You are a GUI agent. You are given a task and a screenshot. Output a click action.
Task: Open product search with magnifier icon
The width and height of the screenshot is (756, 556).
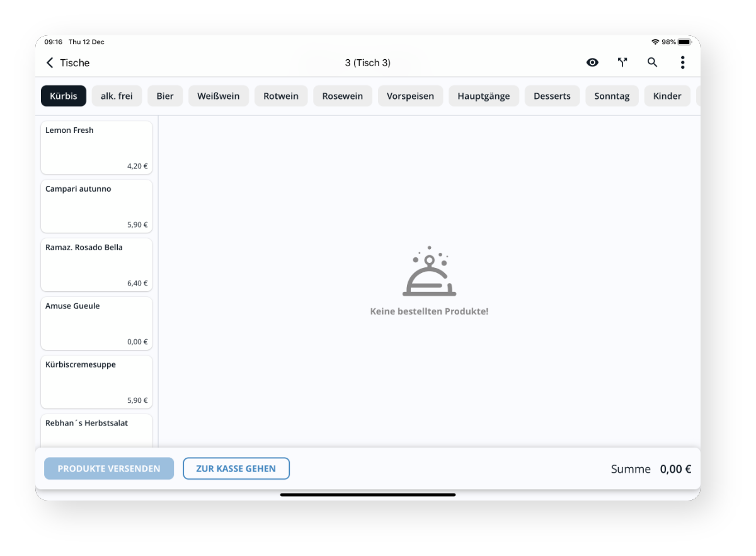coord(652,62)
